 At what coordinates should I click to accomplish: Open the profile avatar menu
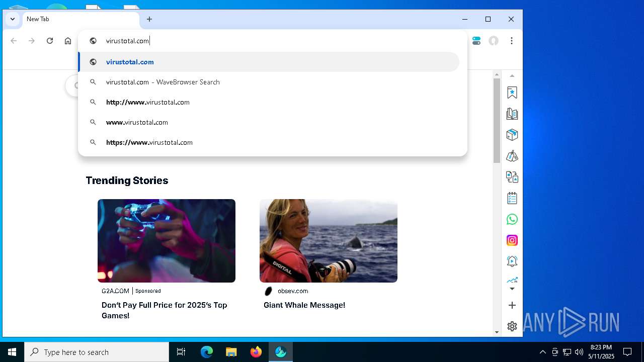[494, 41]
